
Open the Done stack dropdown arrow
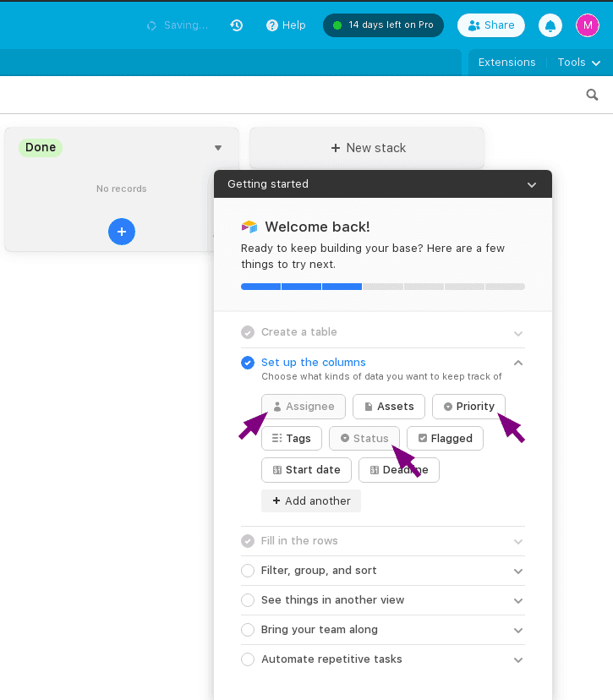218,148
